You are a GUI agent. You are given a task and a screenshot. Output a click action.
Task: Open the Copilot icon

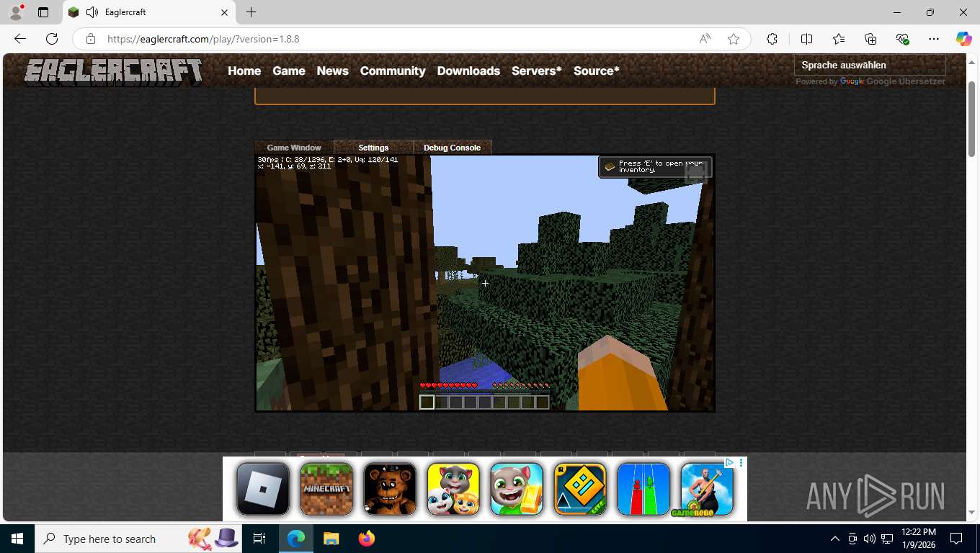[964, 39]
